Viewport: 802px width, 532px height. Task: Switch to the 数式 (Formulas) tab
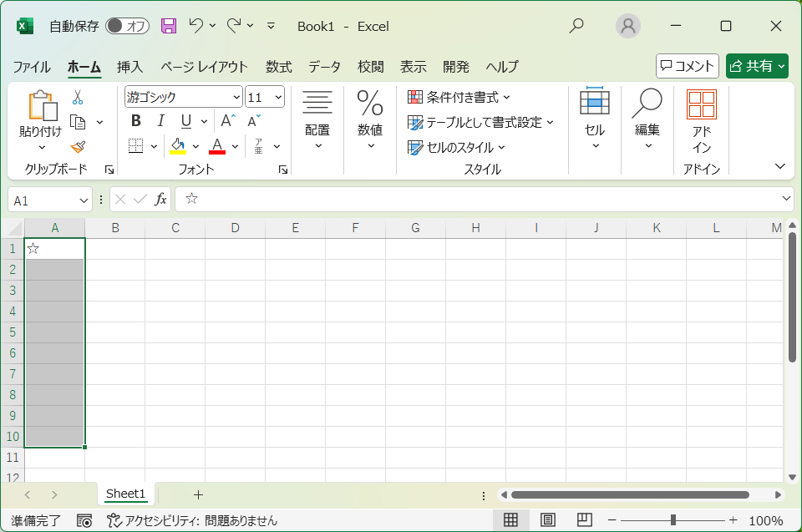click(278, 67)
